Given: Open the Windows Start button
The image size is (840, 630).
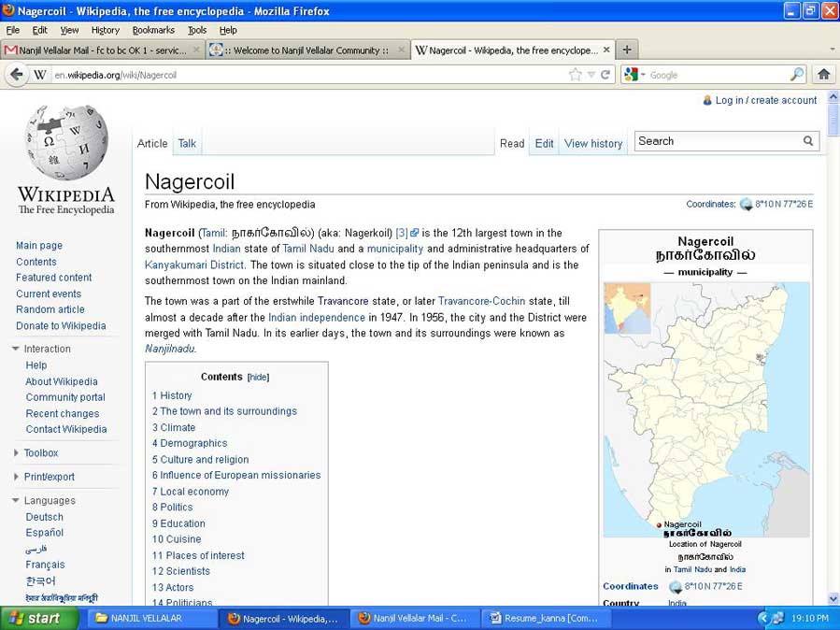Looking at the screenshot, I should 34,618.
